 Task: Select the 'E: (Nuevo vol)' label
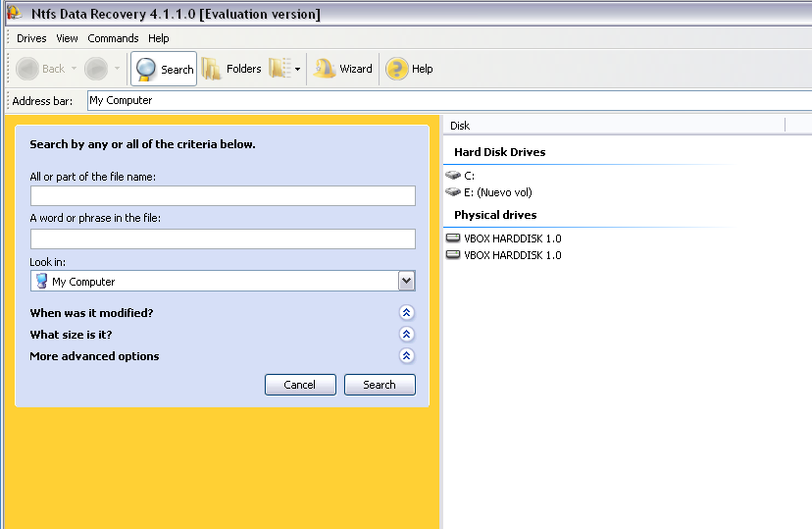pyautogui.click(x=497, y=192)
